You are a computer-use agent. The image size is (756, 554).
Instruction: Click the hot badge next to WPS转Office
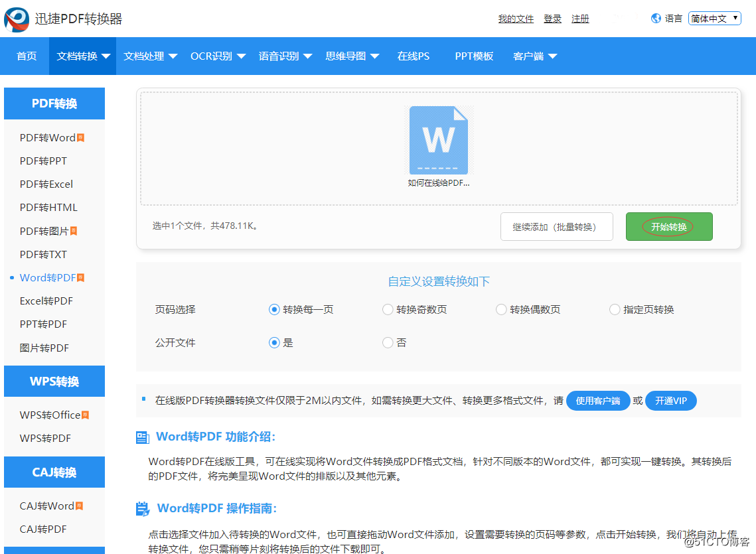pyautogui.click(x=86, y=415)
